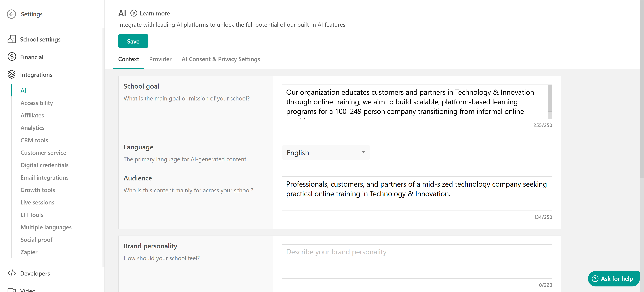Image resolution: width=644 pixels, height=292 pixels.
Task: Click the language dropdown arrow
Action: coord(363,152)
